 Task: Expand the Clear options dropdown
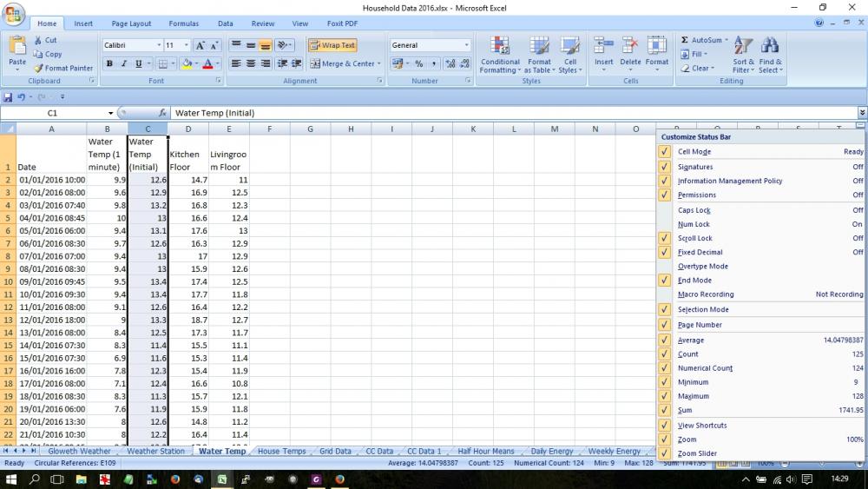(713, 68)
